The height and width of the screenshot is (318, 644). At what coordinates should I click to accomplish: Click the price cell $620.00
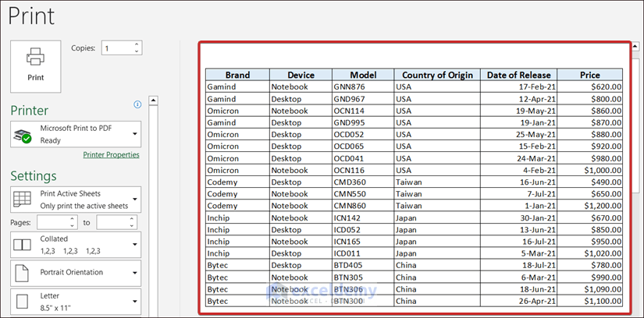[x=590, y=87]
